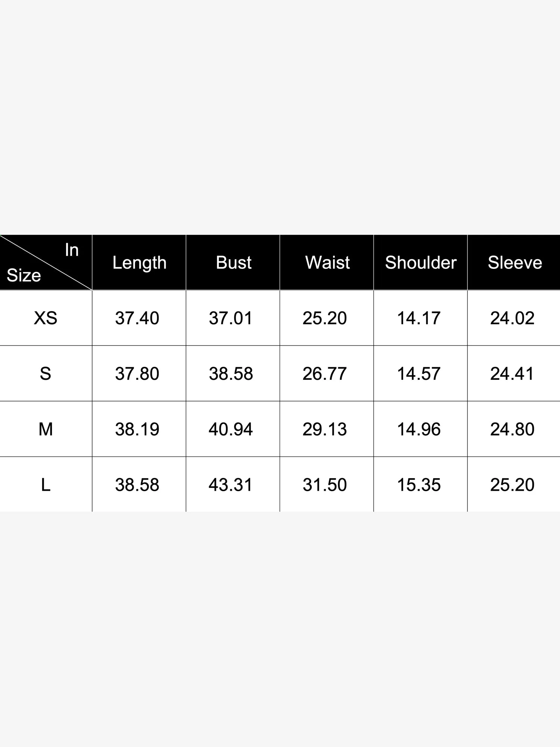
Task: Select the M sleeve value 24.80
Action: point(512,429)
